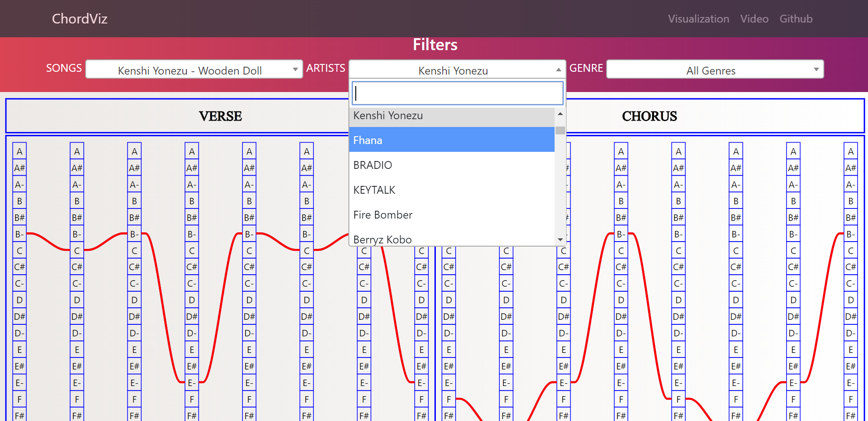Click the Filters heading
868x421 pixels.
435,45
